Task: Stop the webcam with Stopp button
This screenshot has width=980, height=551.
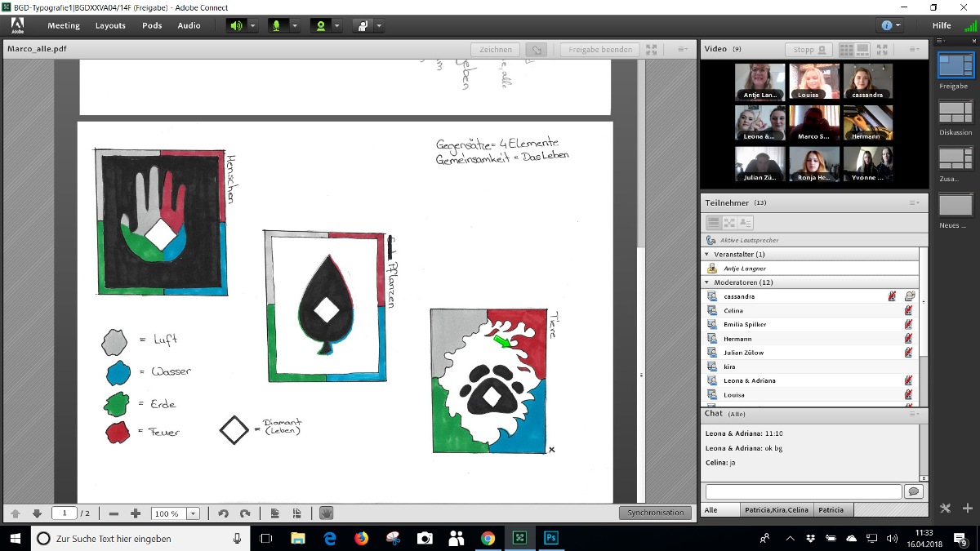Action: pyautogui.click(x=810, y=49)
